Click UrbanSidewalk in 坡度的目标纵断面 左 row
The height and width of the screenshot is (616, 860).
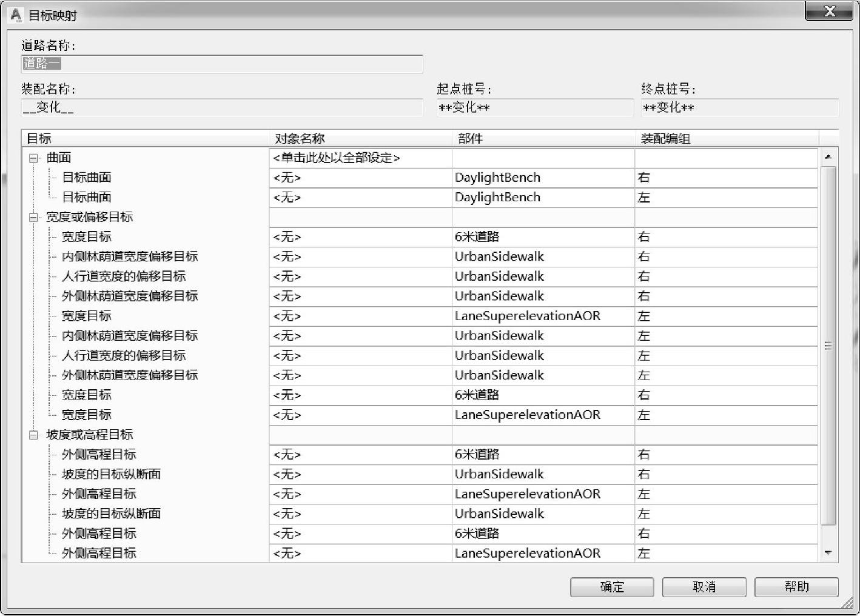[499, 514]
